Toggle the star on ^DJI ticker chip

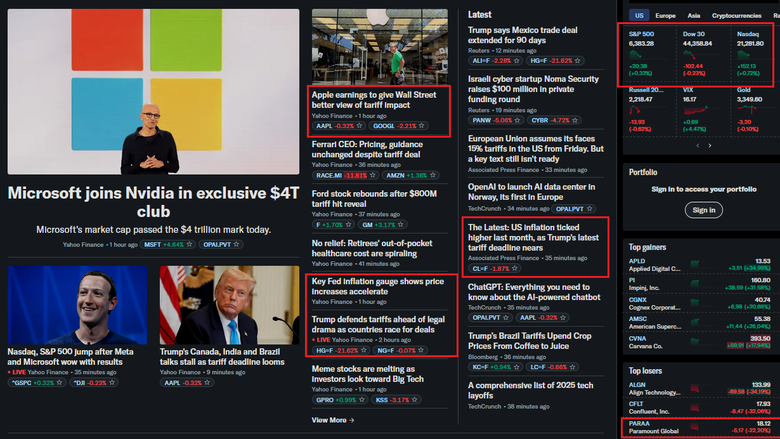pos(112,382)
